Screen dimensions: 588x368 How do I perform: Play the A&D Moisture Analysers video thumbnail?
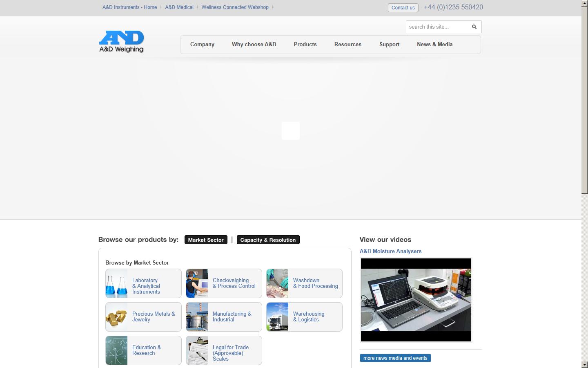(416, 300)
